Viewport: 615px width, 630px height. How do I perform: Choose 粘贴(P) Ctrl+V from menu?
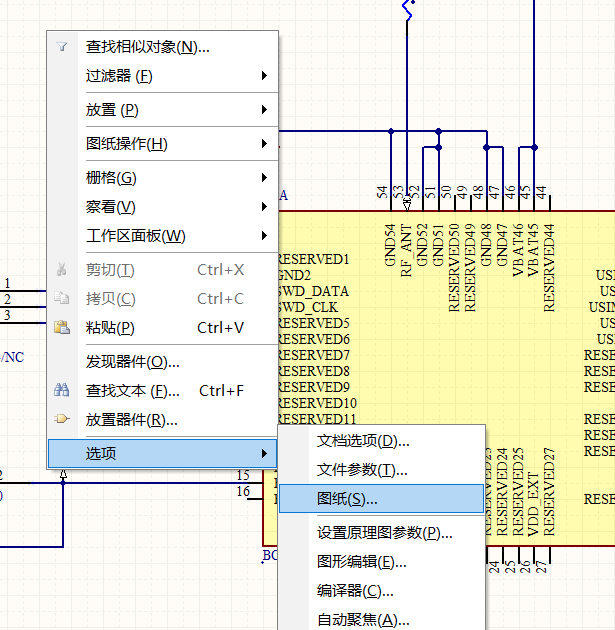162,328
